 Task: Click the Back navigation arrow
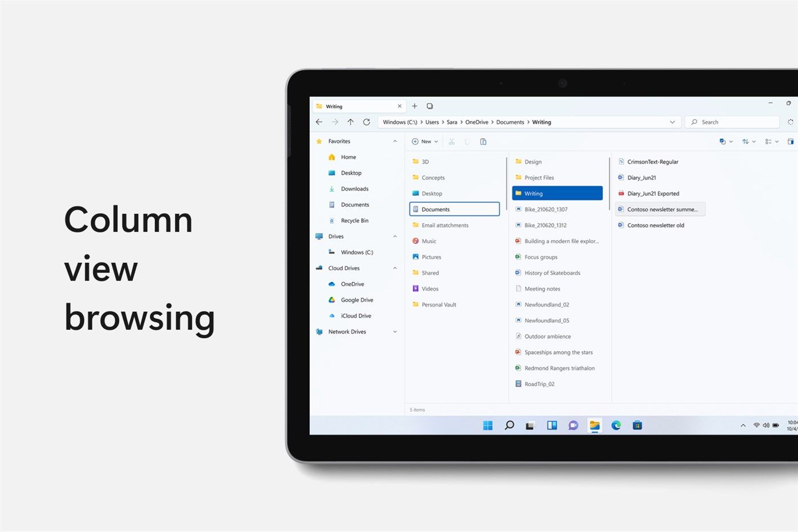(x=319, y=122)
